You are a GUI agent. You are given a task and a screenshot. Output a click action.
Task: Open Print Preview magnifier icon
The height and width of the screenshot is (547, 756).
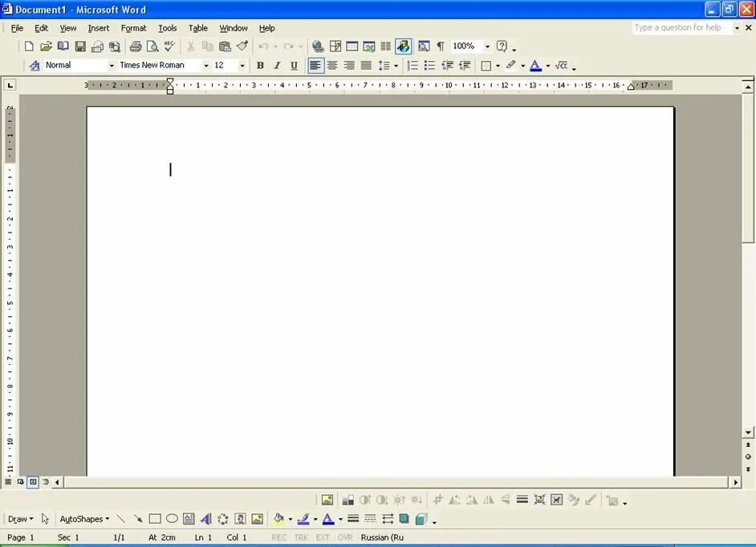pyautogui.click(x=152, y=47)
